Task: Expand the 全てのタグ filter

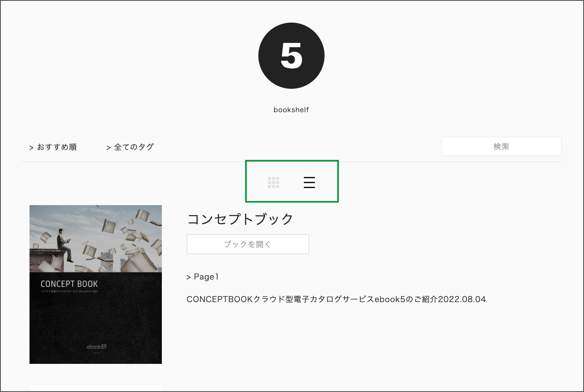Action: [x=130, y=147]
